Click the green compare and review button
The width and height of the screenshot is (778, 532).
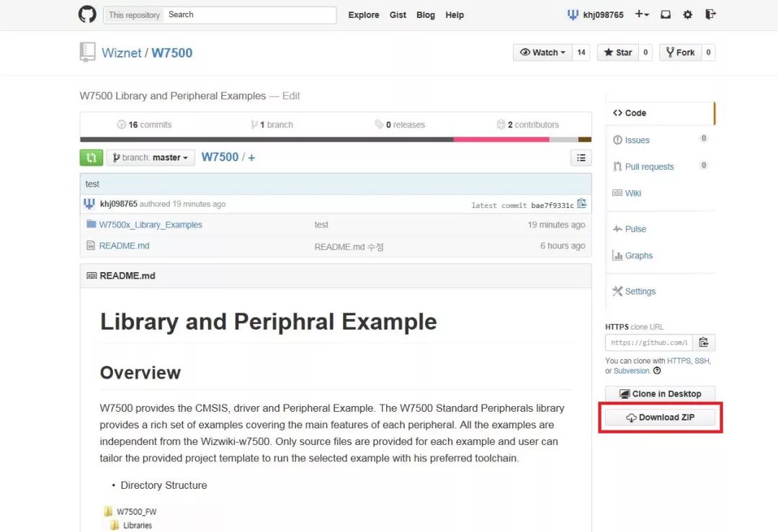pyautogui.click(x=91, y=157)
